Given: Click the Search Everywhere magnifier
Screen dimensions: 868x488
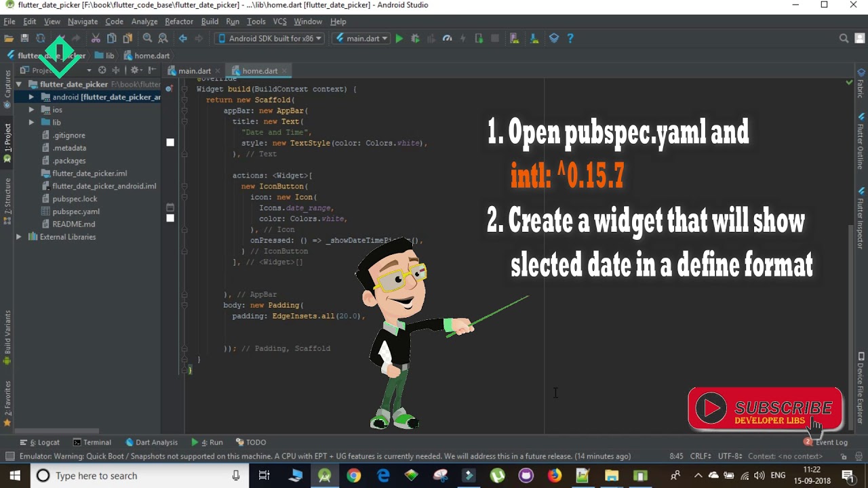Looking at the screenshot, I should pos(844,39).
